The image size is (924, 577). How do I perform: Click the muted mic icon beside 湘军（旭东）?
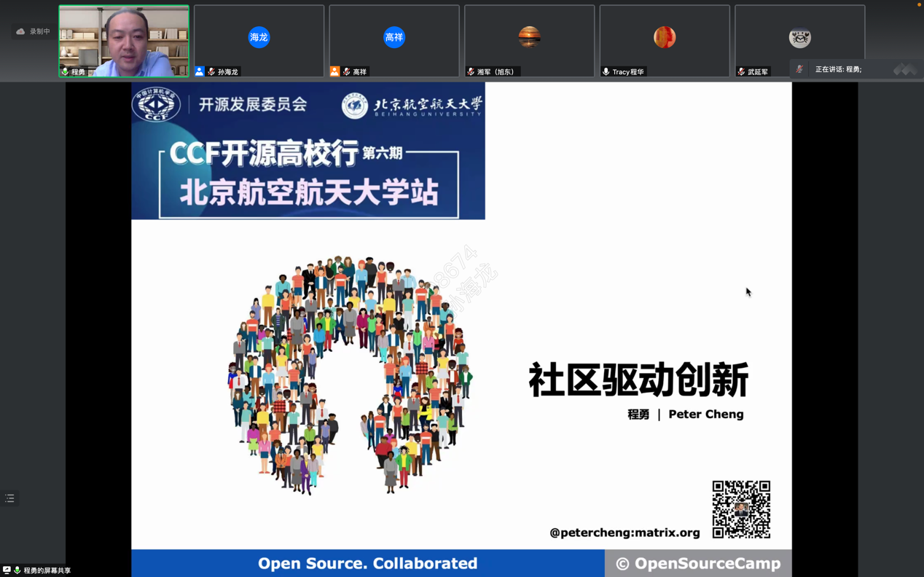click(471, 72)
